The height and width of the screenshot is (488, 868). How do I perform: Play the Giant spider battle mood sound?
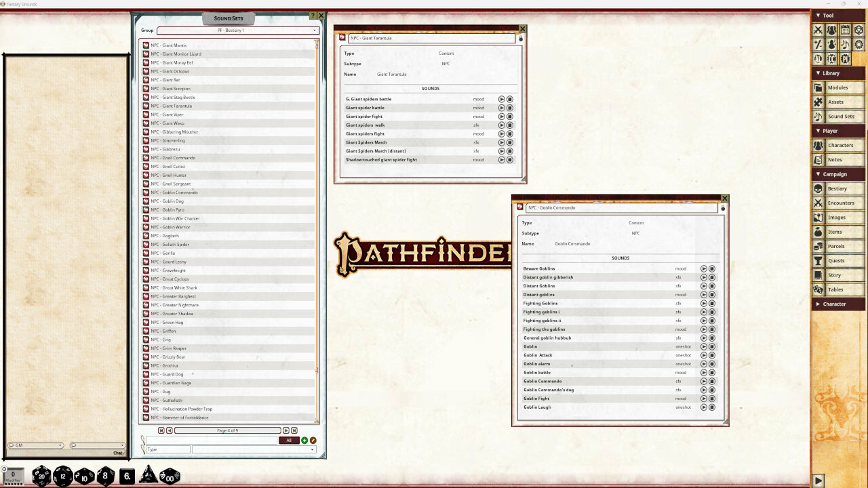coord(501,107)
